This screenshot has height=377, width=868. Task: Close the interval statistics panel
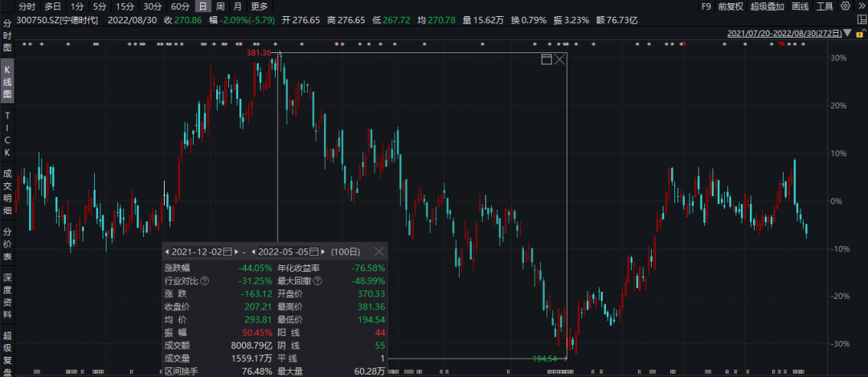[x=379, y=252]
